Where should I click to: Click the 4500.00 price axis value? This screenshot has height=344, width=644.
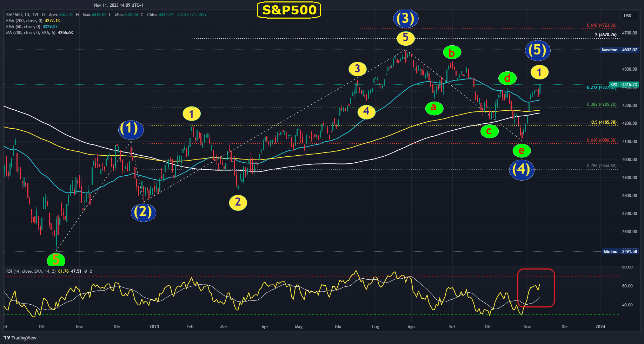coord(630,69)
